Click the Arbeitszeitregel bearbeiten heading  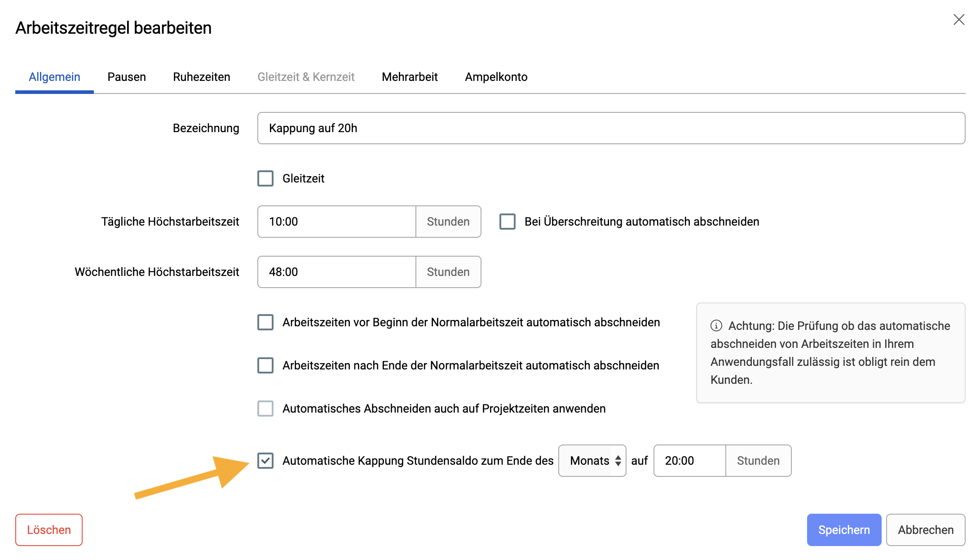[x=114, y=28]
